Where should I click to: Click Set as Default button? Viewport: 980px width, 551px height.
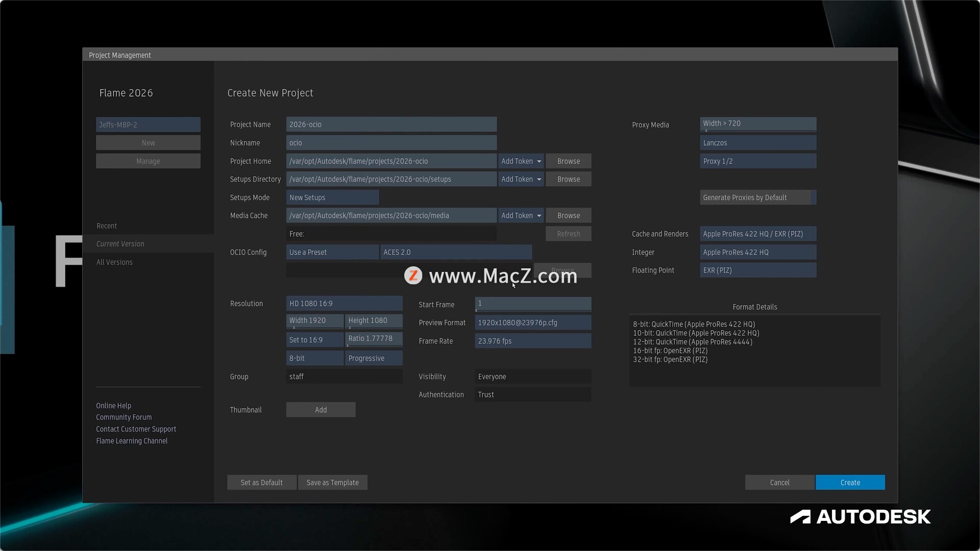click(x=261, y=483)
